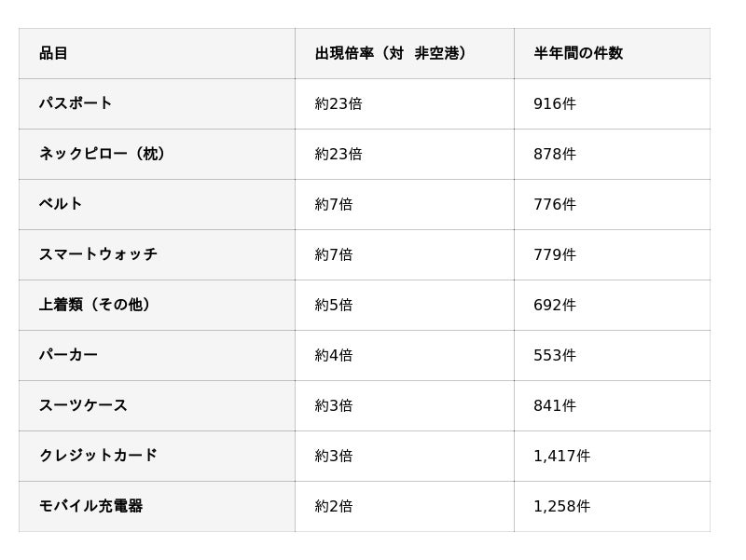The width and height of the screenshot is (746, 560).
Task: Click the 半年間の件数 column header
Action: point(578,53)
